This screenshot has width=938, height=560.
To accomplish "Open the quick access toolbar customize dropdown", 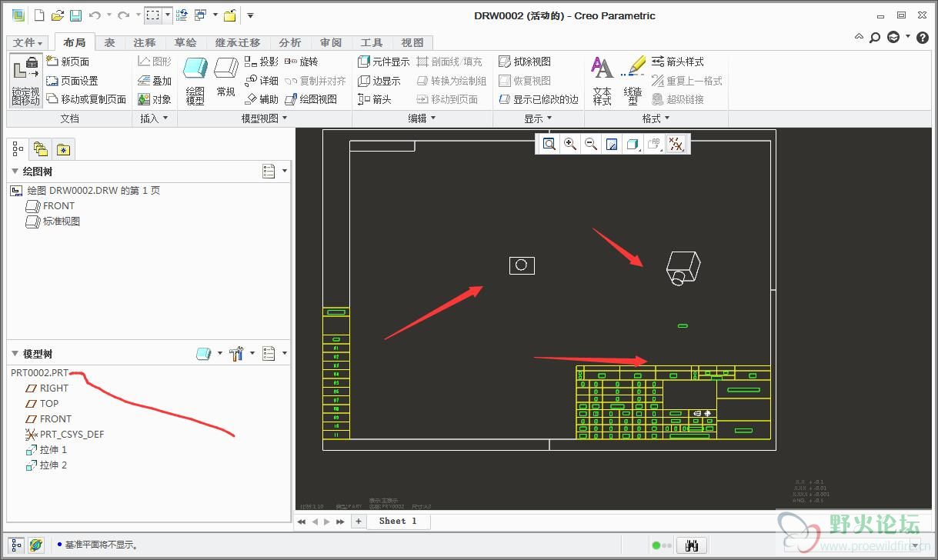I will tap(250, 15).
